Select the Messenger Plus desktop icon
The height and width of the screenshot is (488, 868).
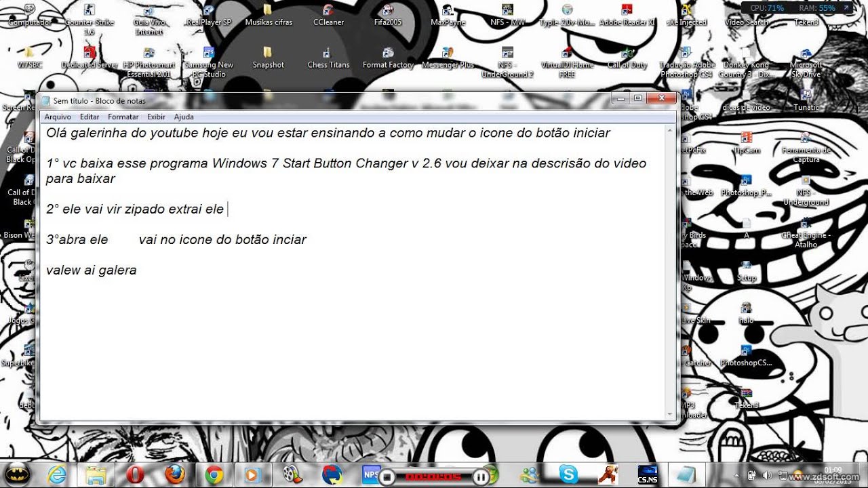[448, 58]
